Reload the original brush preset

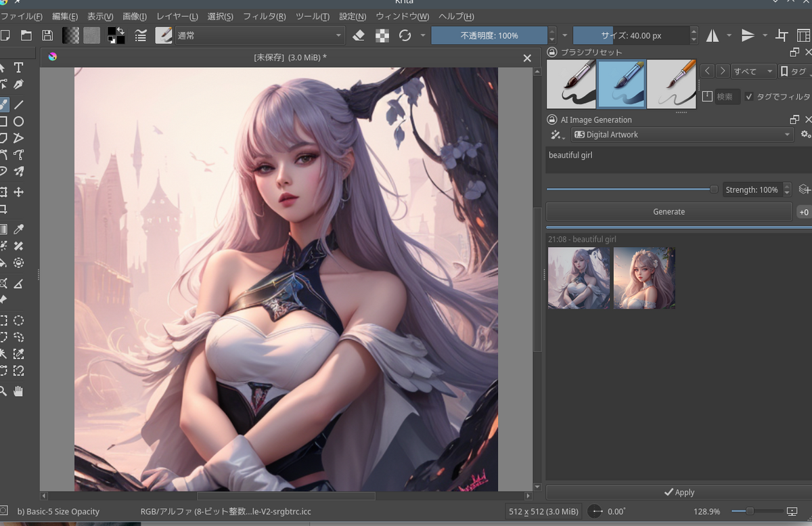(405, 35)
